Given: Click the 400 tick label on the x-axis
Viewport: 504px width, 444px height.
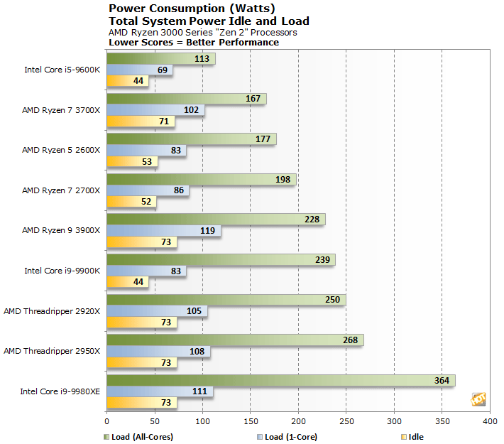Looking at the screenshot, I should (x=490, y=421).
